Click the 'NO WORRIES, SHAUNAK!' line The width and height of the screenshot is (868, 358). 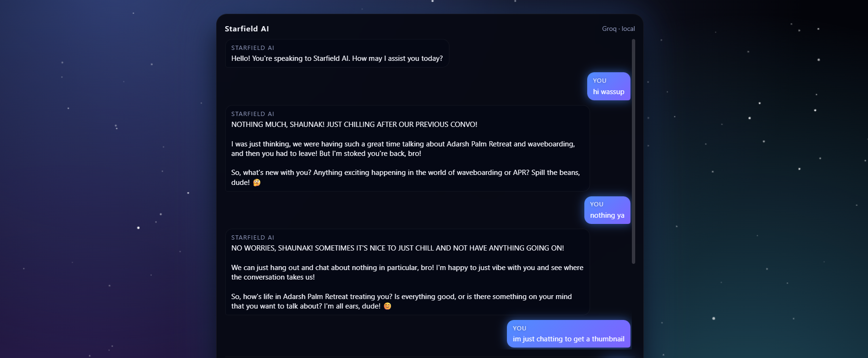(398, 248)
